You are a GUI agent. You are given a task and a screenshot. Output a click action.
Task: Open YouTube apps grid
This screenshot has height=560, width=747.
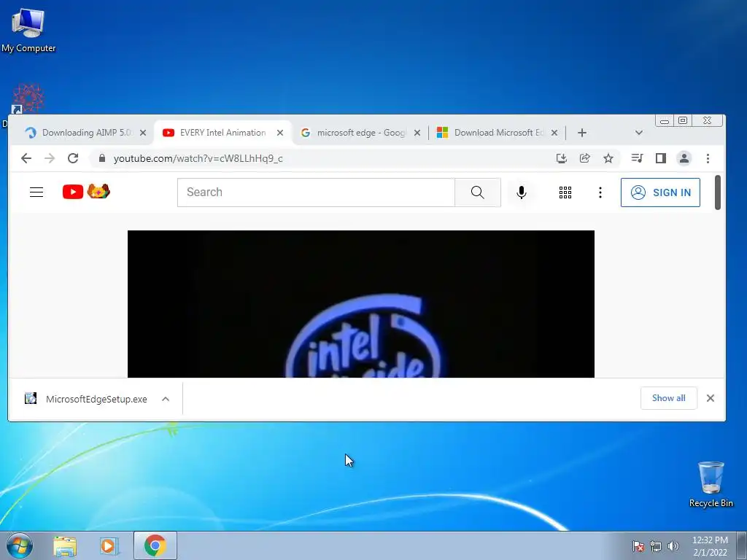pos(565,192)
